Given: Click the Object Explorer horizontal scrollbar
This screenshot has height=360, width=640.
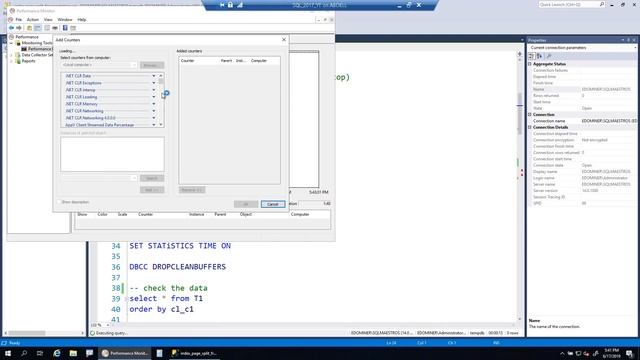Looking at the screenshot, I should (44, 333).
